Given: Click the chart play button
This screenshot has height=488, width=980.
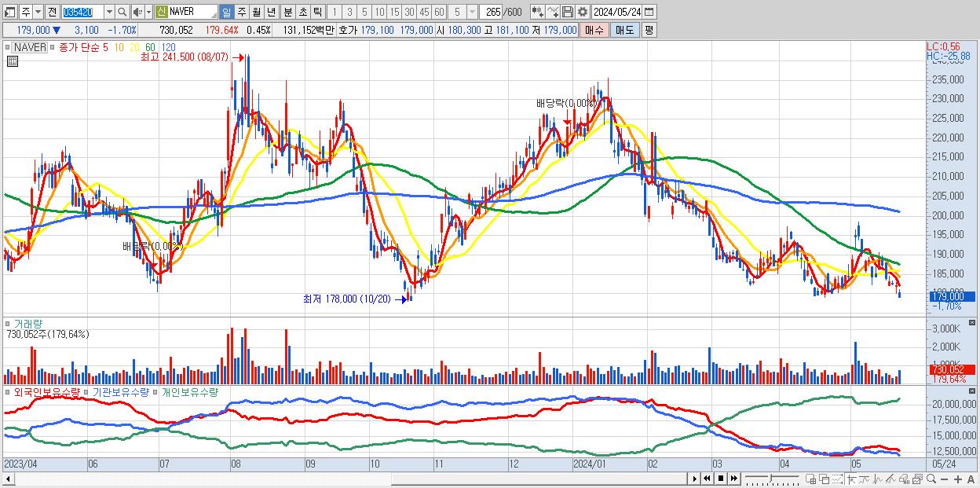Looking at the screenshot, I should (695, 479).
